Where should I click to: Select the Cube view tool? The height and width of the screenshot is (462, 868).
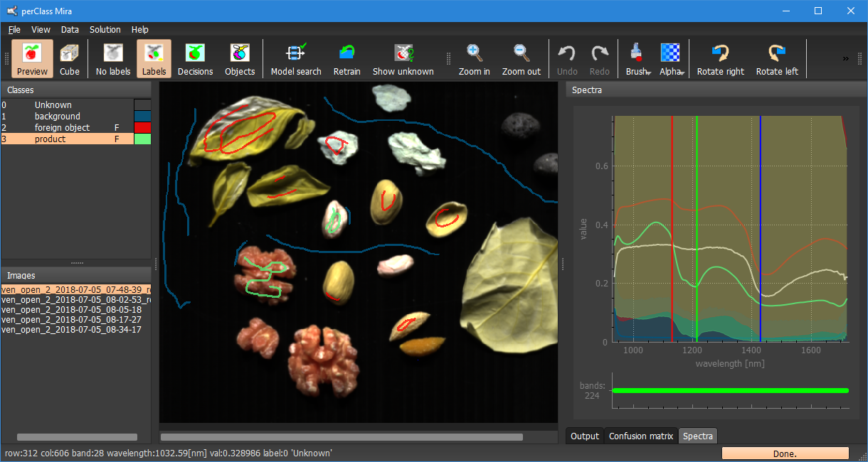coord(70,59)
